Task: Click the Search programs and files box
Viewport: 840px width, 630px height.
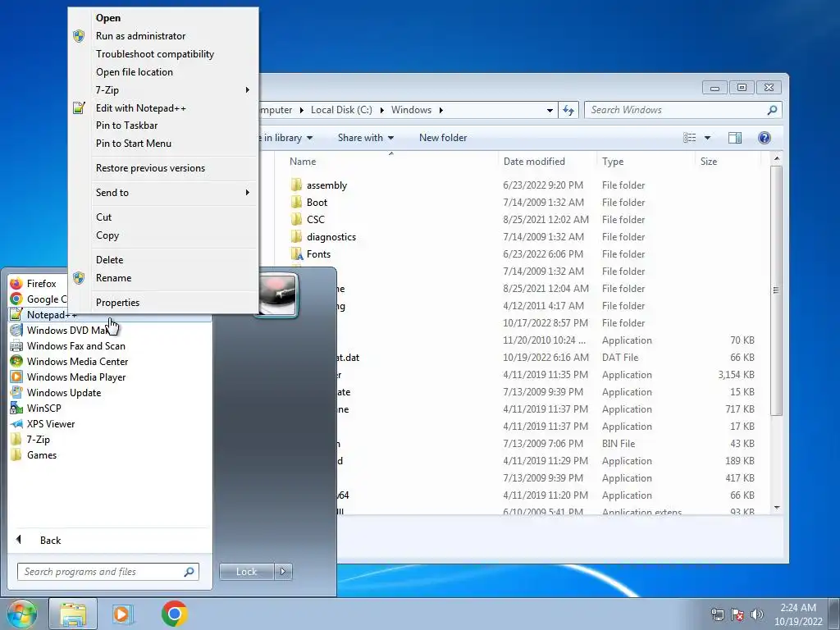Action: pos(107,572)
